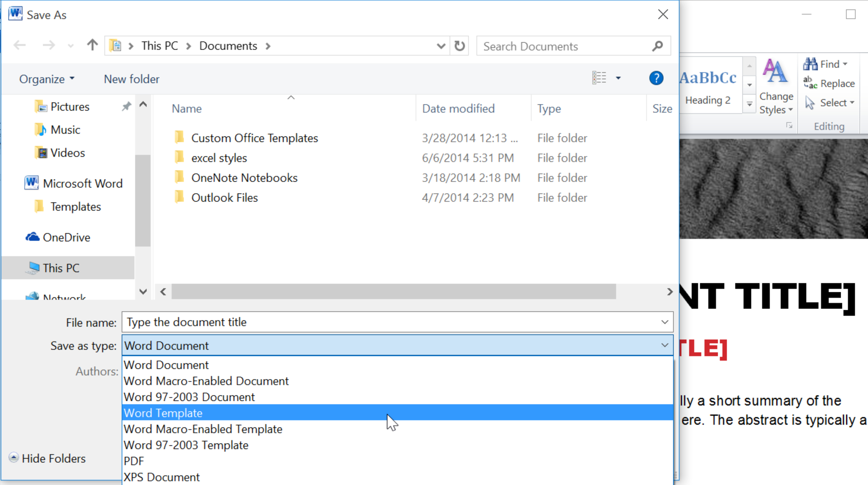The image size is (868, 485).
Task: Click the Refresh navigation icon
Action: click(x=460, y=46)
